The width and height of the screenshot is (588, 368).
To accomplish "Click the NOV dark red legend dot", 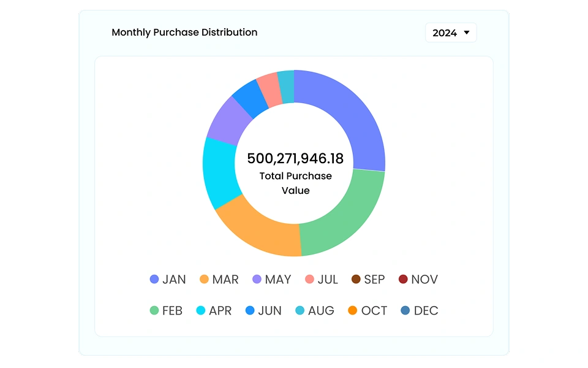I will 403,280.
